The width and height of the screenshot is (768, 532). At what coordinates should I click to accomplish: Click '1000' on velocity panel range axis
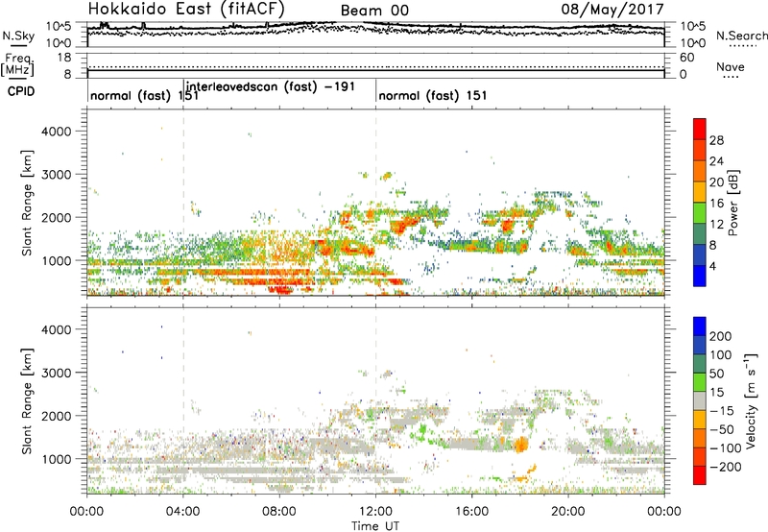(x=56, y=459)
